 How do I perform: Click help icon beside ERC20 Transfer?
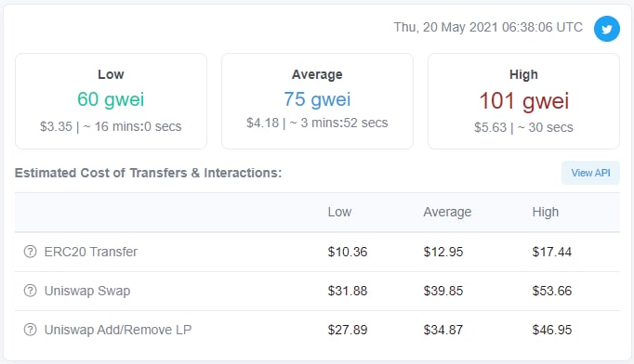click(x=31, y=252)
